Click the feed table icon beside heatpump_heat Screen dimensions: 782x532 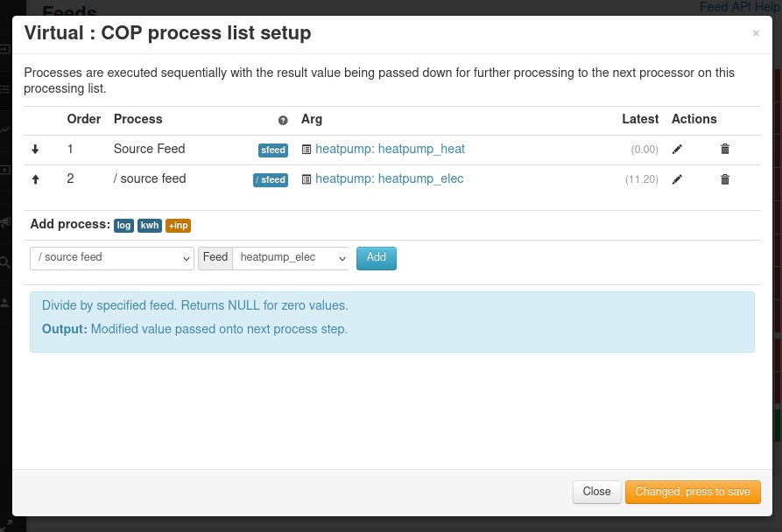[305, 149]
